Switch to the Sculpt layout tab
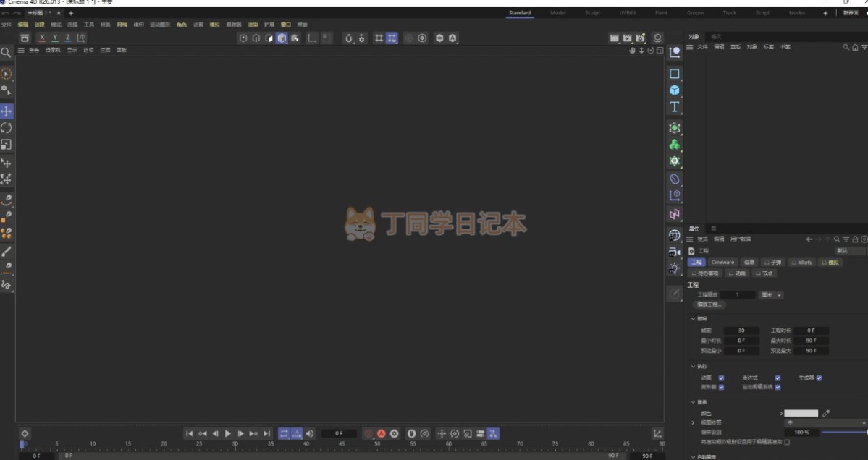The image size is (868, 460). [592, 13]
